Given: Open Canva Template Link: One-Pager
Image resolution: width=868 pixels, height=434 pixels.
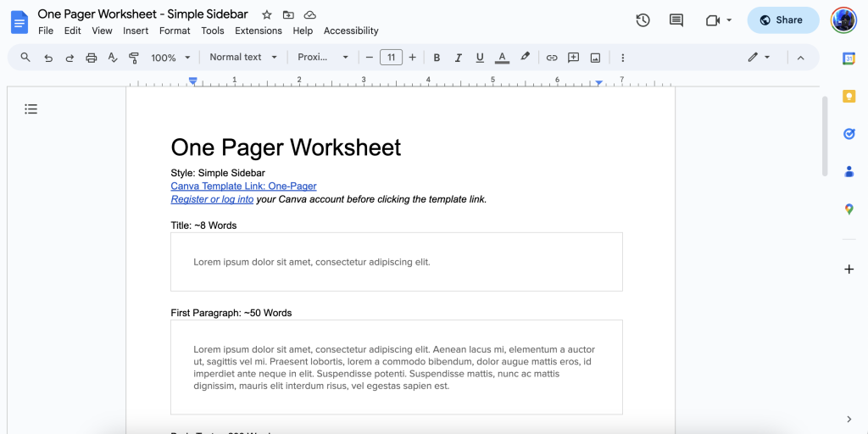Looking at the screenshot, I should point(243,186).
